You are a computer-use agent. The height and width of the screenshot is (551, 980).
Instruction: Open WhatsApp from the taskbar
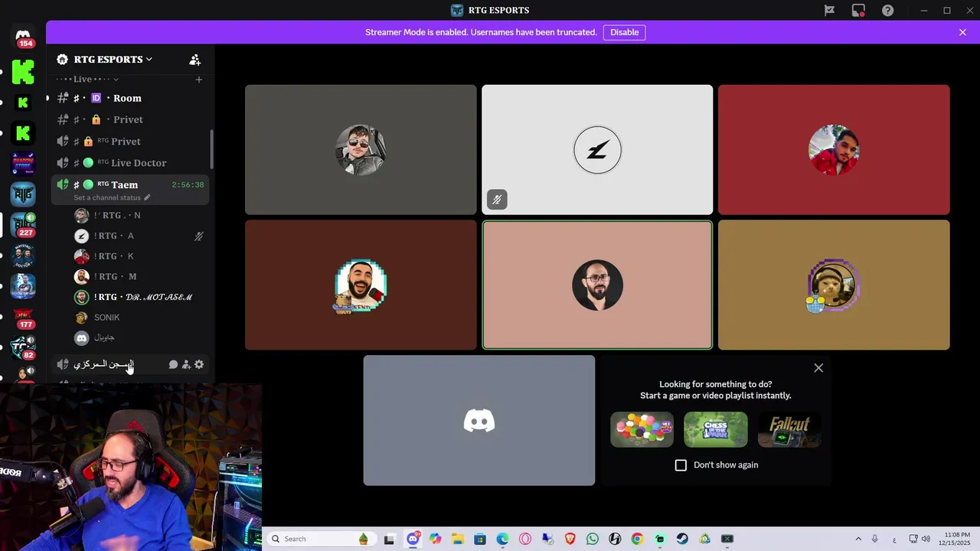click(x=592, y=539)
